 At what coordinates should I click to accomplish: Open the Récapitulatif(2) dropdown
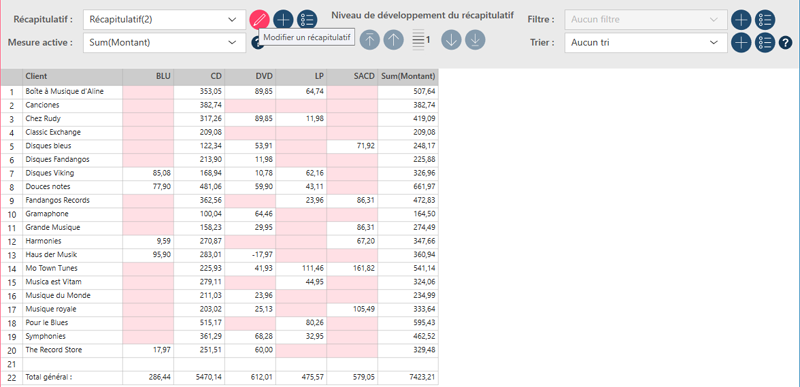point(164,20)
